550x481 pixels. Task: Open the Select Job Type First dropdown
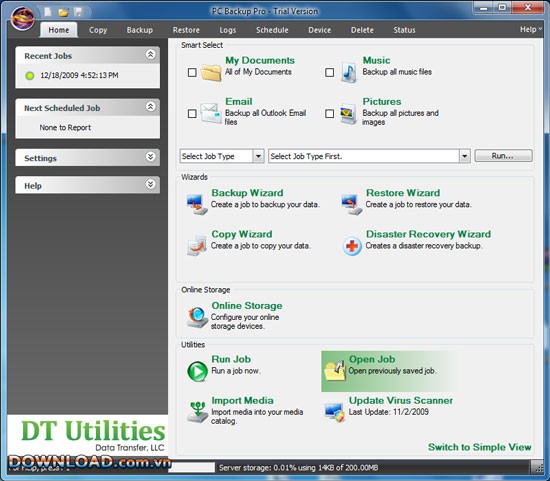pos(464,156)
